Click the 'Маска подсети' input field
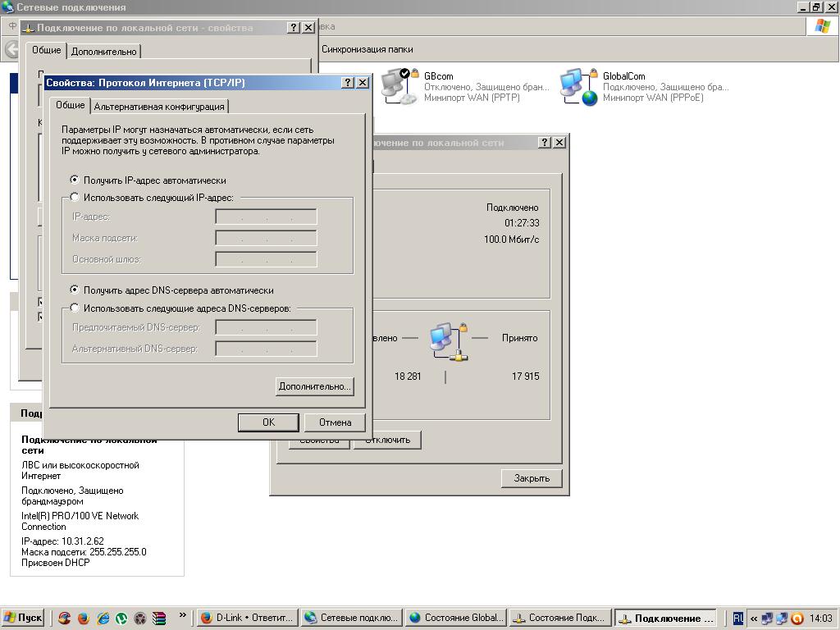Screen dimensions: 840x630 266,237
